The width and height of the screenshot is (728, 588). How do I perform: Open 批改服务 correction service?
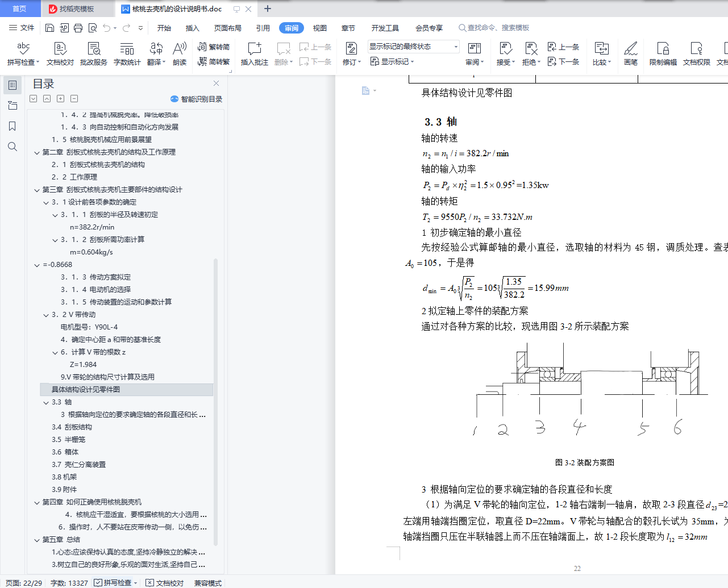(x=94, y=54)
